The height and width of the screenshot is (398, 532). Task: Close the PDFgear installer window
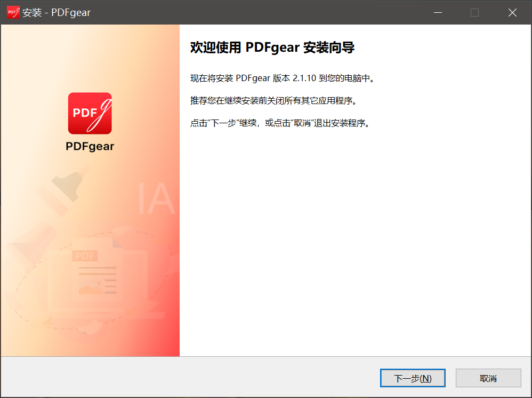tap(512, 13)
